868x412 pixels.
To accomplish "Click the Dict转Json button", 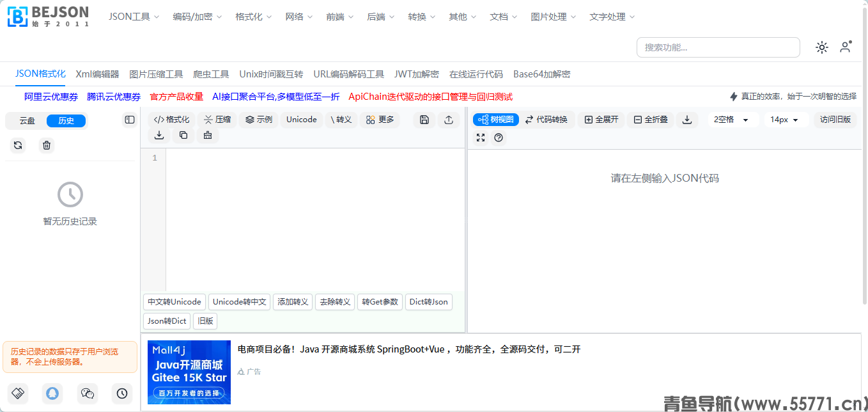I will [x=429, y=302].
